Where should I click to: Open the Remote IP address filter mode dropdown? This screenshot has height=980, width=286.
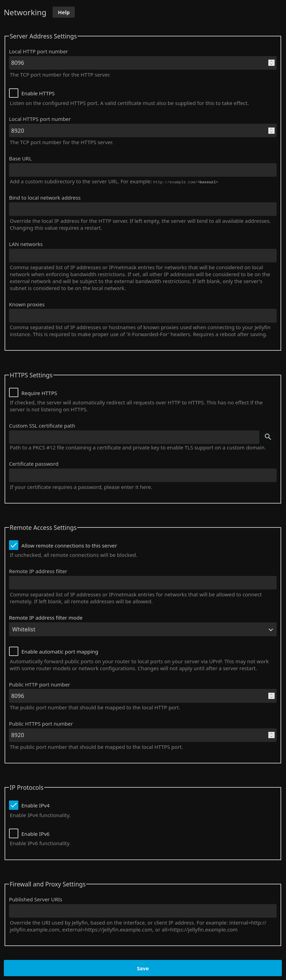[x=143, y=630]
